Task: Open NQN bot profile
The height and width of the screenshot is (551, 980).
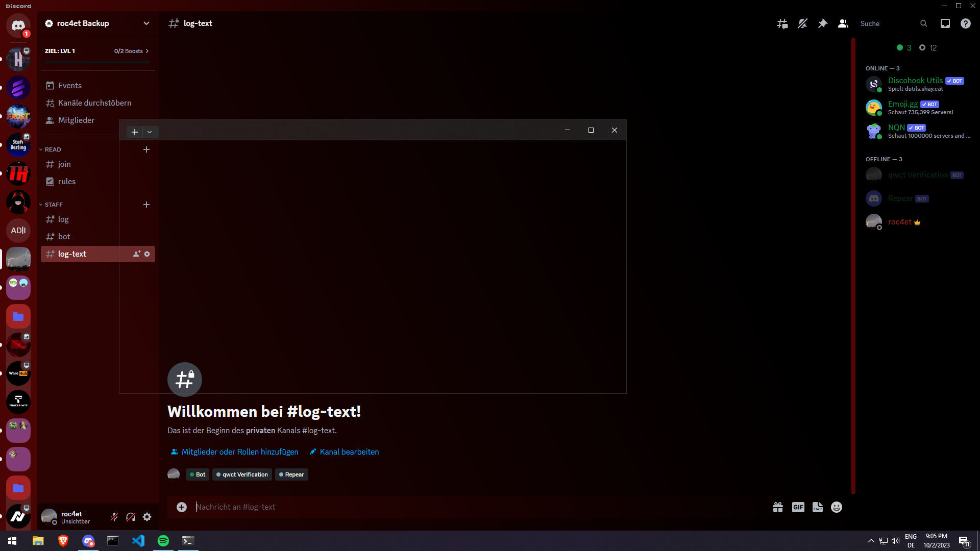Action: [x=918, y=131]
